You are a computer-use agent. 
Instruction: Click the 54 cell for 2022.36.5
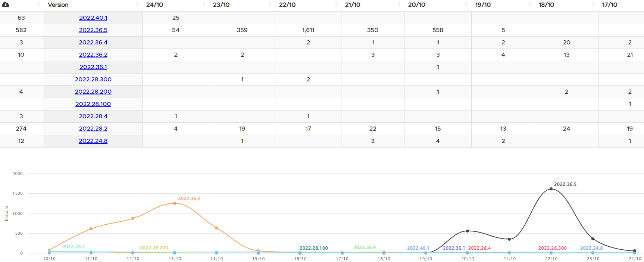[176, 30]
